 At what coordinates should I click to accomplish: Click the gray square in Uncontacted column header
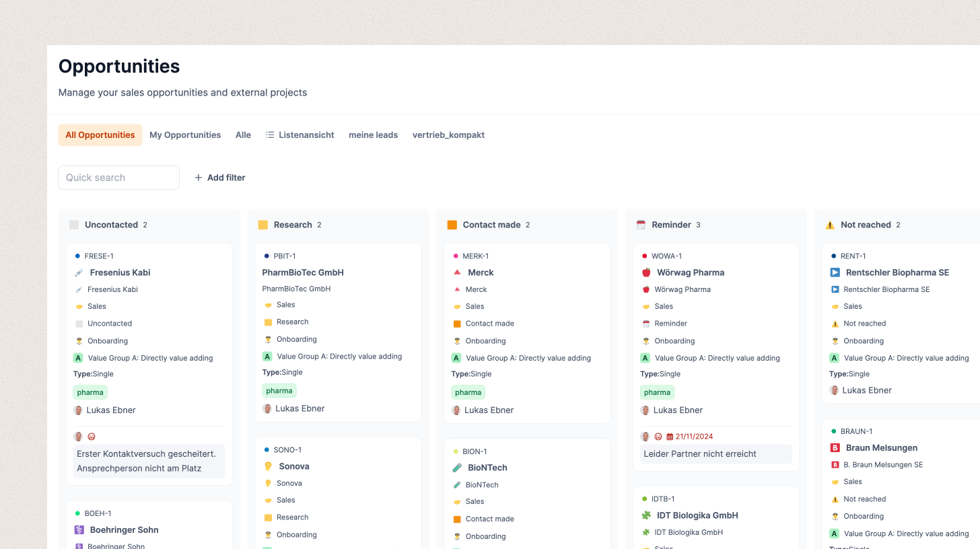74,225
